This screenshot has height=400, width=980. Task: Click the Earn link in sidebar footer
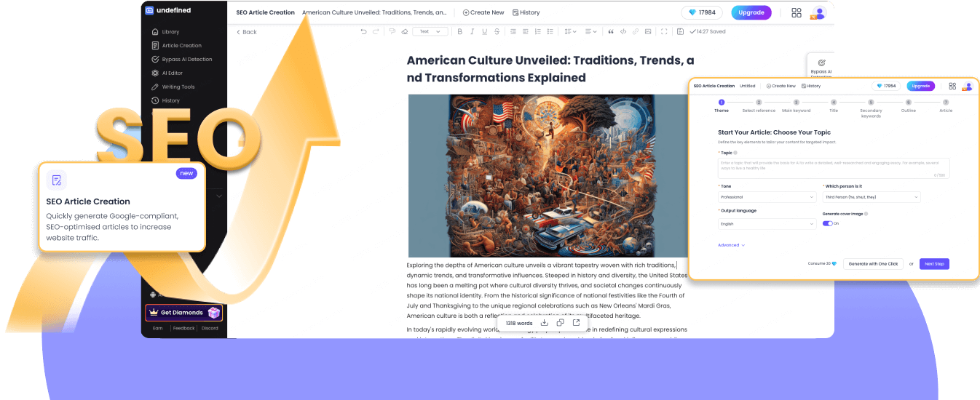158,328
